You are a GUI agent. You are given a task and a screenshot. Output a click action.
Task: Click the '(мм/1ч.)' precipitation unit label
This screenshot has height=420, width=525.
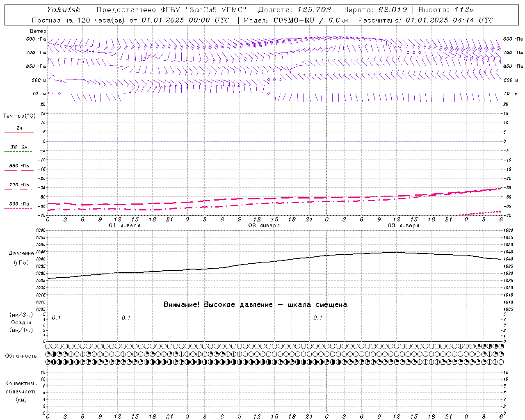click(x=21, y=330)
